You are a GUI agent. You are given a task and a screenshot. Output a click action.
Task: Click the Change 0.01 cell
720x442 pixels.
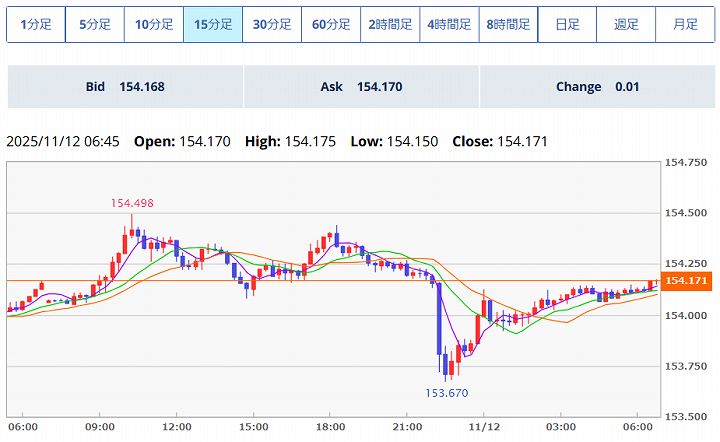coord(597,87)
